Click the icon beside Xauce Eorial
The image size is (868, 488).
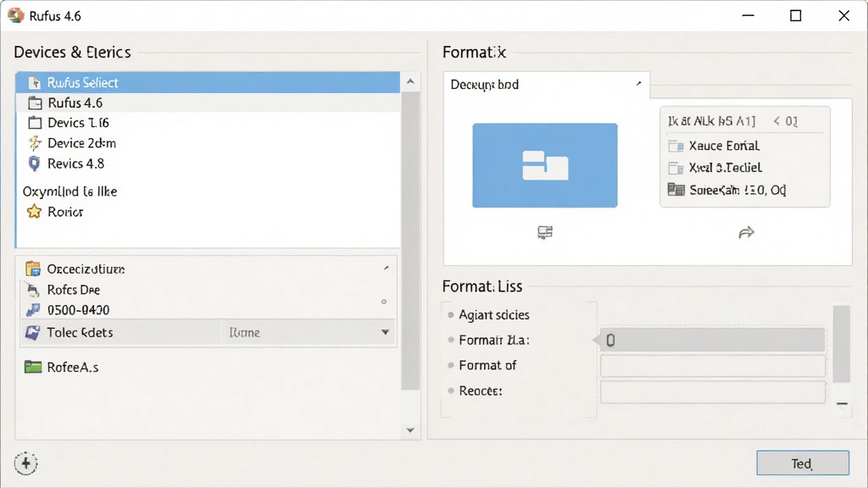[676, 146]
